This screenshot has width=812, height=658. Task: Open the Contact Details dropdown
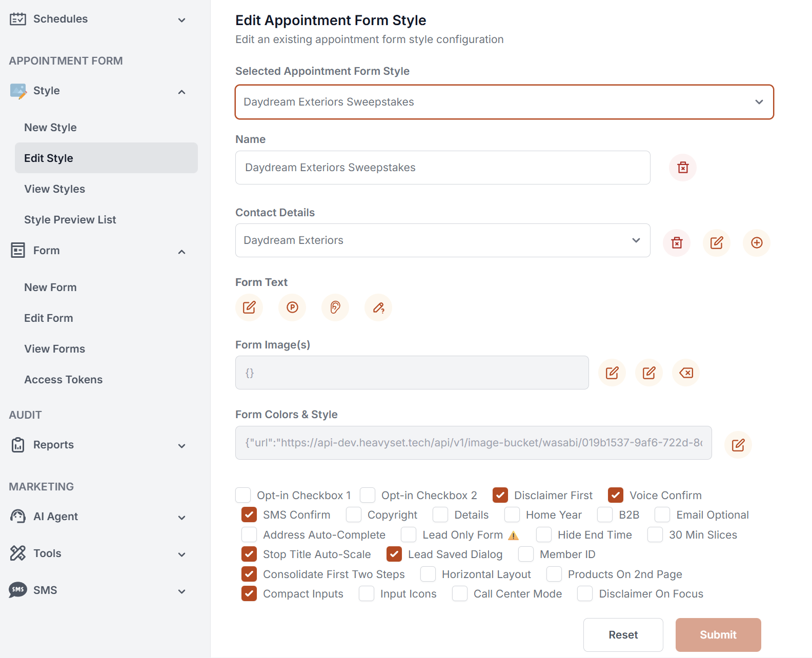443,240
